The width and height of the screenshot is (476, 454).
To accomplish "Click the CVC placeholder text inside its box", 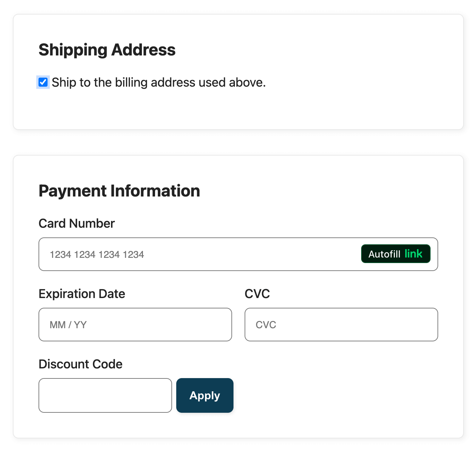I will [x=266, y=324].
